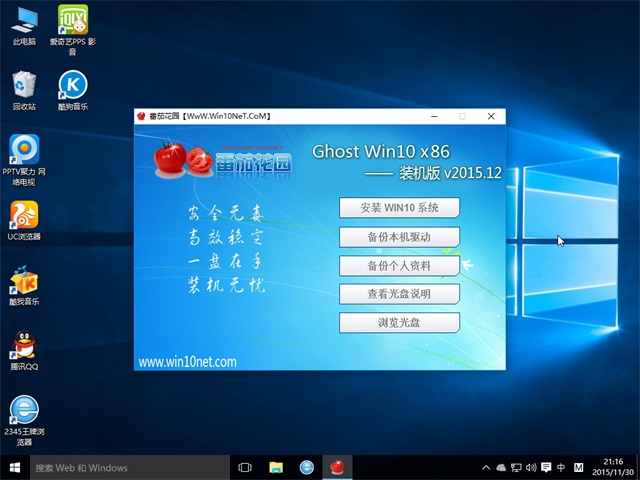This screenshot has width=640, height=480.
Task: Click the Windows Start button
Action: click(x=14, y=467)
